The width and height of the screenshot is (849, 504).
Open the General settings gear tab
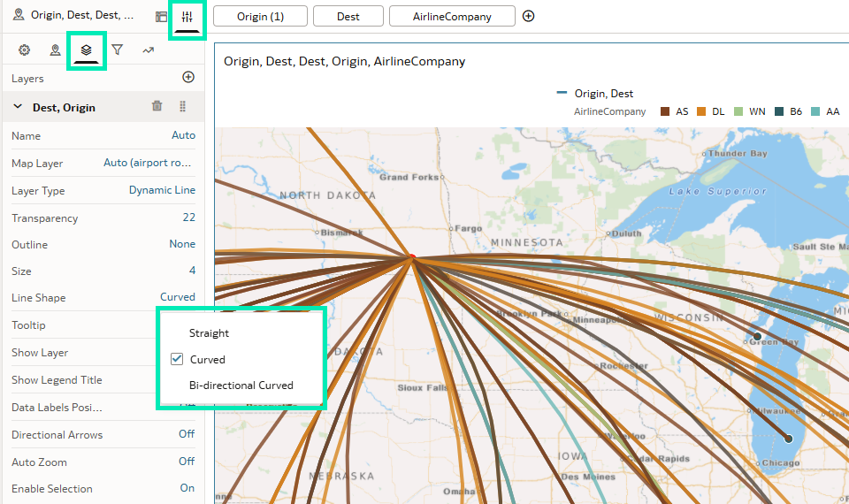click(x=24, y=50)
